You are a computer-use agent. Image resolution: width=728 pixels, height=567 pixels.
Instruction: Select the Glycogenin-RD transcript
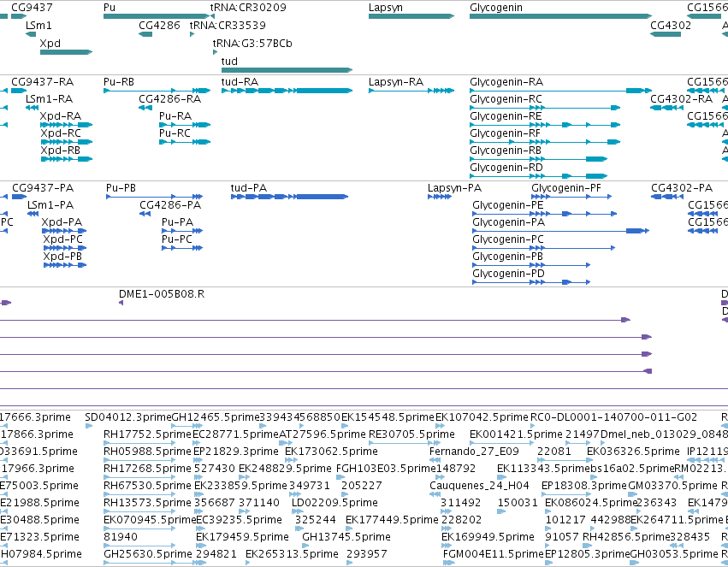539,176
